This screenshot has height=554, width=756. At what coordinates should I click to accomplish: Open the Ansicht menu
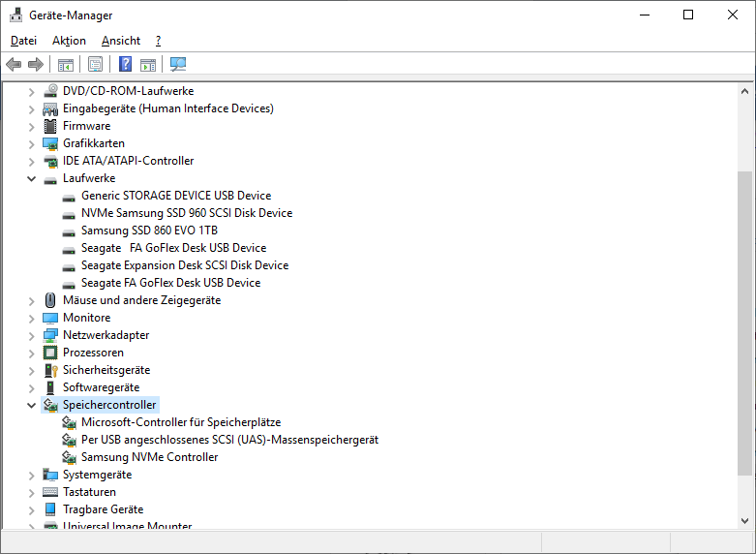tap(121, 41)
